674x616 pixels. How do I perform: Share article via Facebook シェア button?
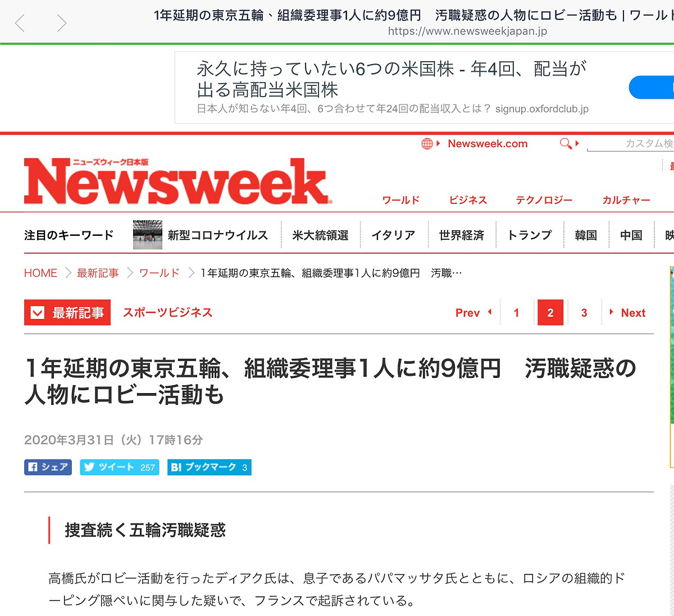tap(48, 467)
